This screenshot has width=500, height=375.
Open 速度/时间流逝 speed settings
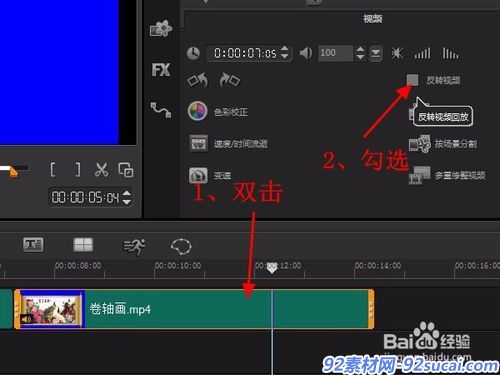[x=241, y=144]
